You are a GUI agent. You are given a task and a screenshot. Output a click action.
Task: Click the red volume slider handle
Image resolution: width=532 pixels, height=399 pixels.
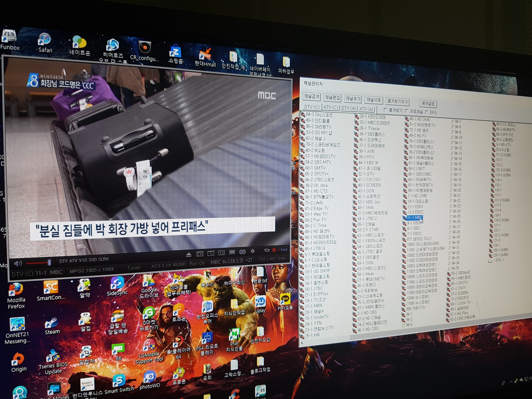click(49, 262)
